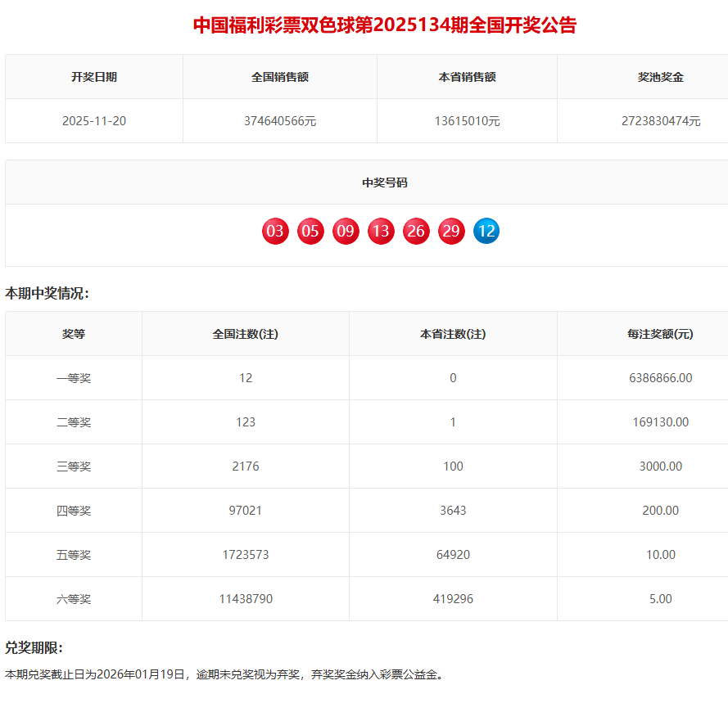Screen dimensions: 728x703
Task: Click the 兑奖期限 heading
Action: pos(34,647)
